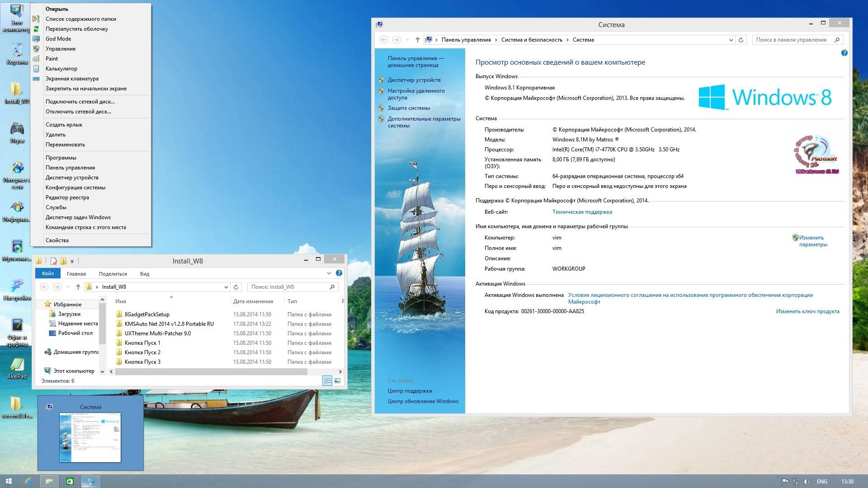Open Excel icon in the taskbar
The height and width of the screenshot is (488, 868).
[x=70, y=481]
